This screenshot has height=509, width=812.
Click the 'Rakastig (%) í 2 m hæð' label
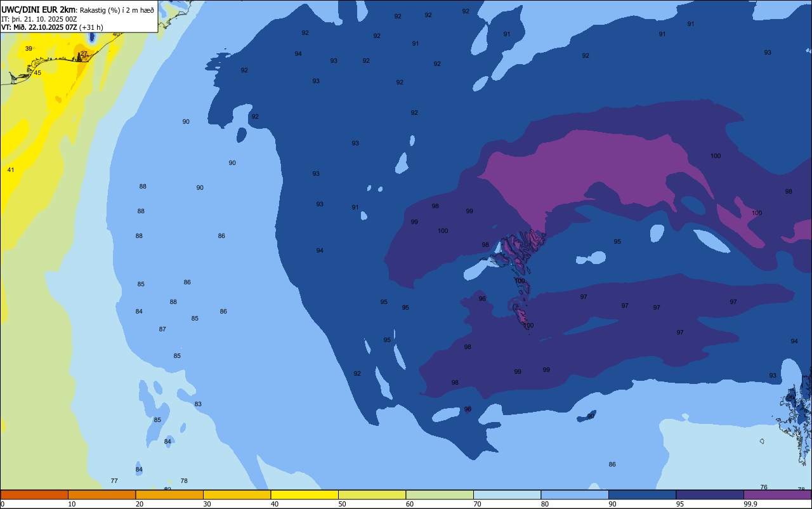pyautogui.click(x=117, y=10)
